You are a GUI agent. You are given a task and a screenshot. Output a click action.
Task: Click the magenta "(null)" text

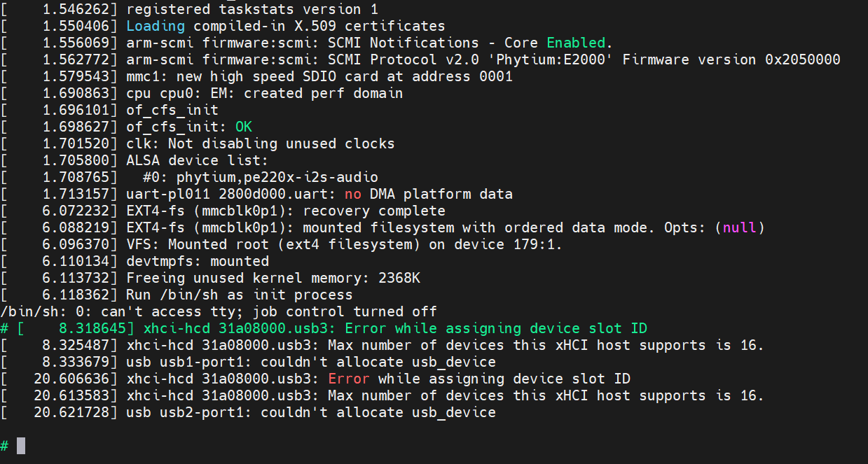[739, 227]
